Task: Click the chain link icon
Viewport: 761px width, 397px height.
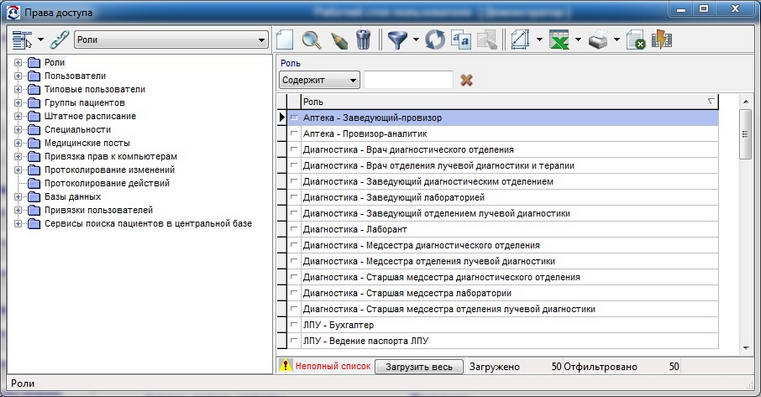Action: (x=59, y=40)
